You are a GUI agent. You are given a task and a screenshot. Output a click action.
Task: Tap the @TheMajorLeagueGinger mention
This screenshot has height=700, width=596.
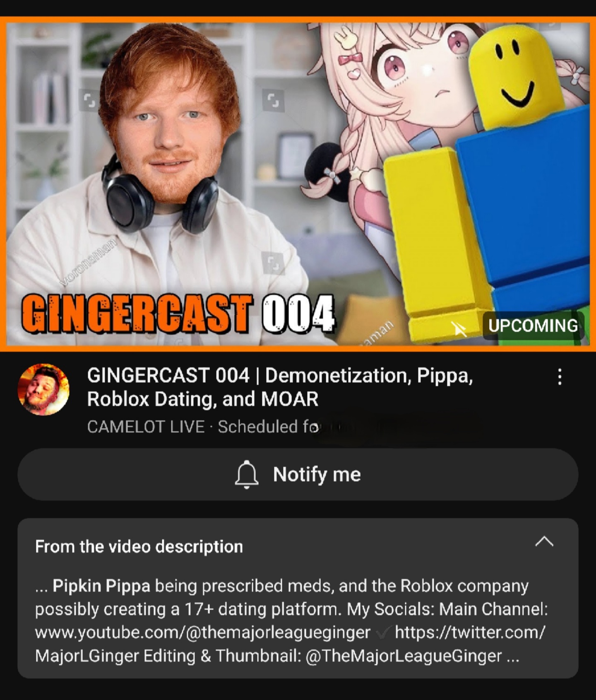click(x=404, y=656)
